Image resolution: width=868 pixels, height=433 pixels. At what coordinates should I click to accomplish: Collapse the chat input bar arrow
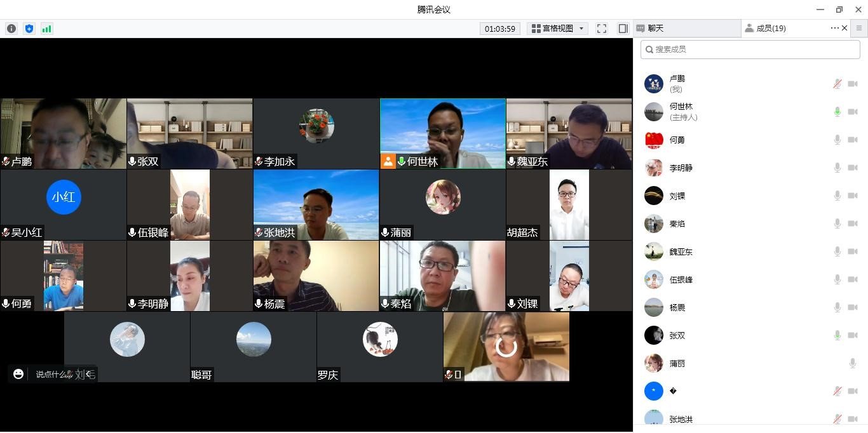click(89, 374)
